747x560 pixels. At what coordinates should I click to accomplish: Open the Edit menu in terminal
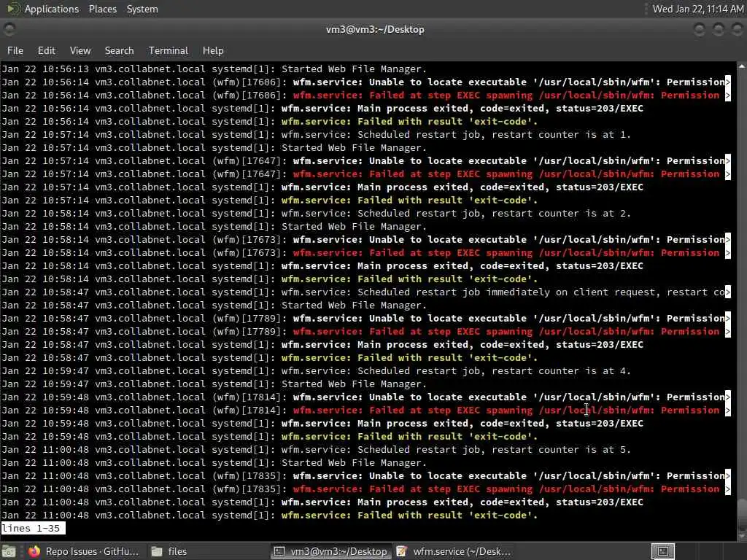pyautogui.click(x=46, y=50)
